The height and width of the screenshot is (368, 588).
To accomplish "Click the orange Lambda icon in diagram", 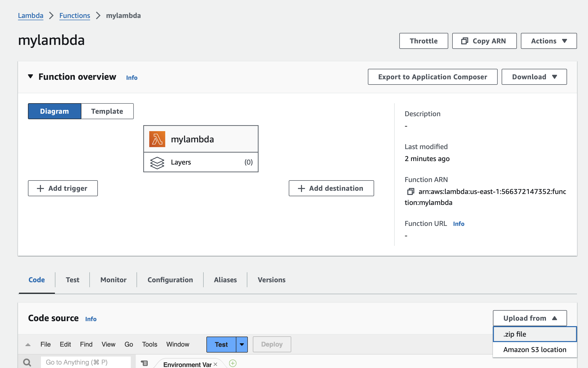I will 157,139.
